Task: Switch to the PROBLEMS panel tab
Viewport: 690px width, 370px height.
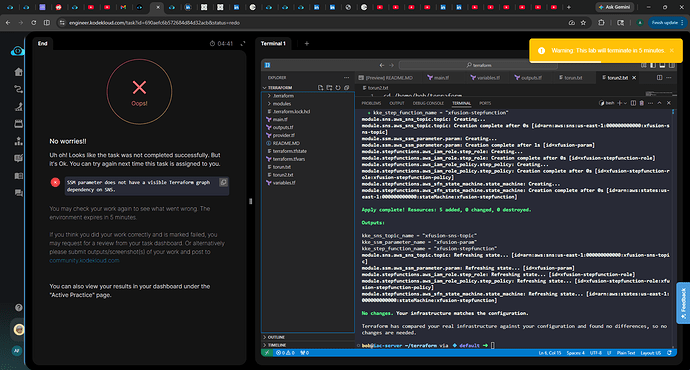Action: pyautogui.click(x=371, y=103)
